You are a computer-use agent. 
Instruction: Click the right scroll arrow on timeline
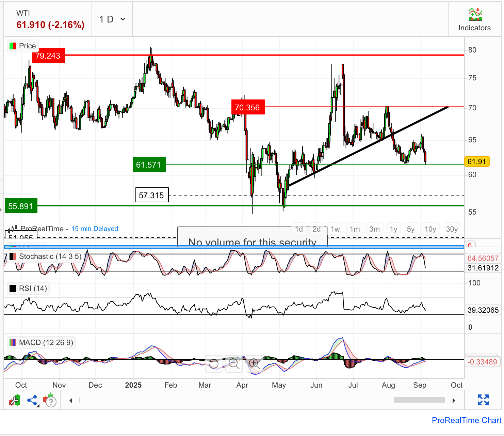click(x=454, y=400)
